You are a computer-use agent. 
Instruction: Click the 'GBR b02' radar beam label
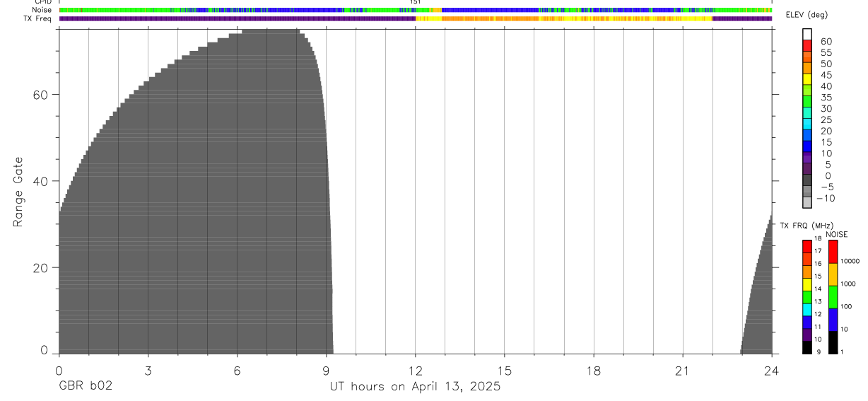[86, 386]
